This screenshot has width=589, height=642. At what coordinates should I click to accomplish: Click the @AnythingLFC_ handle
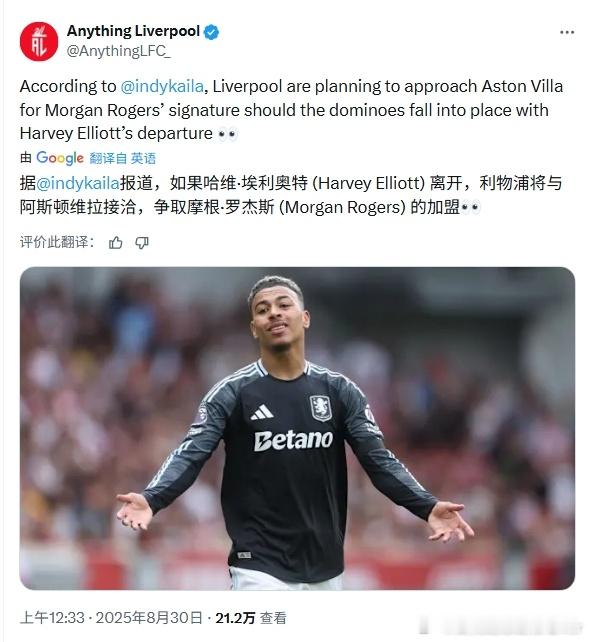pyautogui.click(x=119, y=51)
